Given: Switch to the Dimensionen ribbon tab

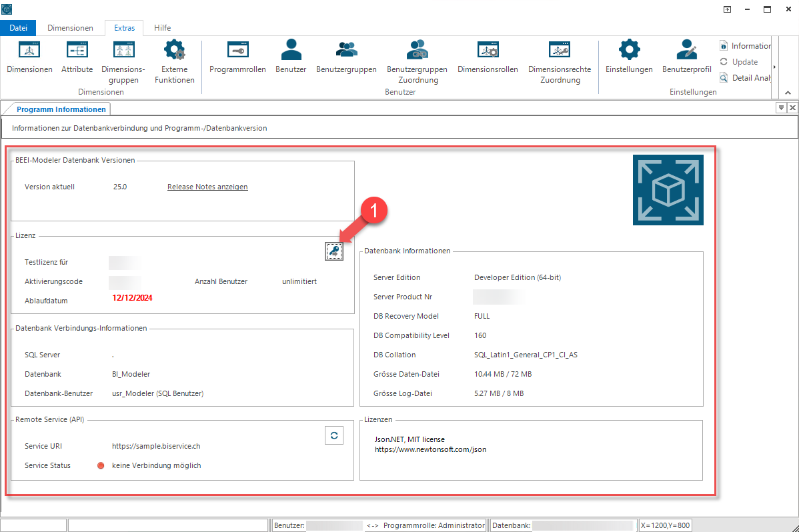Looking at the screenshot, I should click(x=70, y=28).
